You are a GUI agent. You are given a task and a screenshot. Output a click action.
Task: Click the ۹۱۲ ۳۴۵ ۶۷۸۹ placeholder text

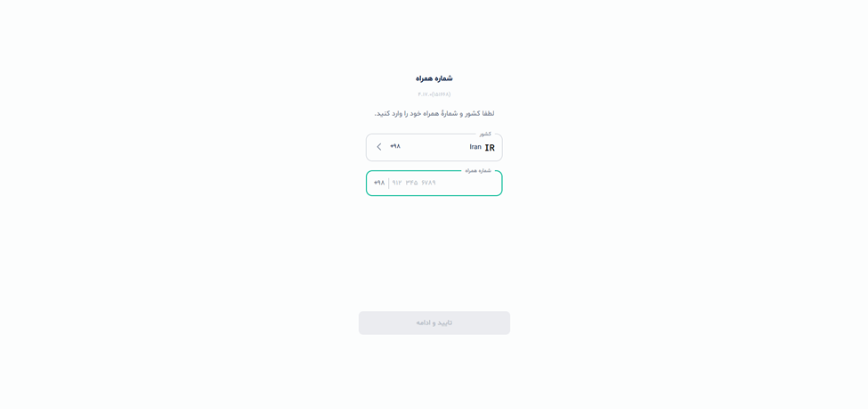[x=414, y=184]
